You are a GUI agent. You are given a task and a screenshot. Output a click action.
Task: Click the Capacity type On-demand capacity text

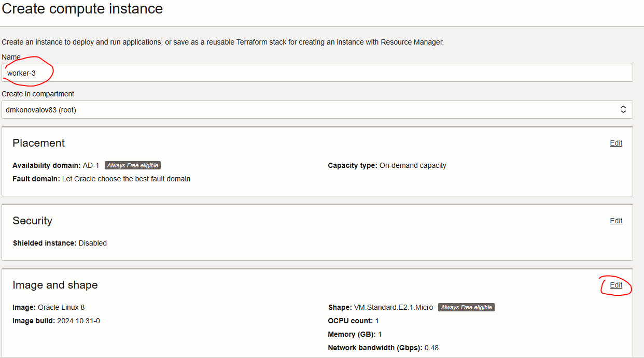point(412,166)
